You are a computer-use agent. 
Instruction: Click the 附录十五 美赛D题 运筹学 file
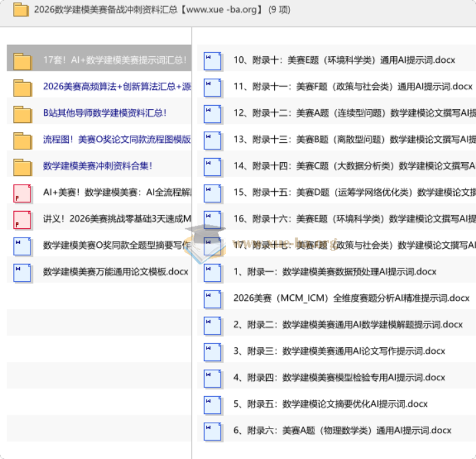click(x=354, y=192)
